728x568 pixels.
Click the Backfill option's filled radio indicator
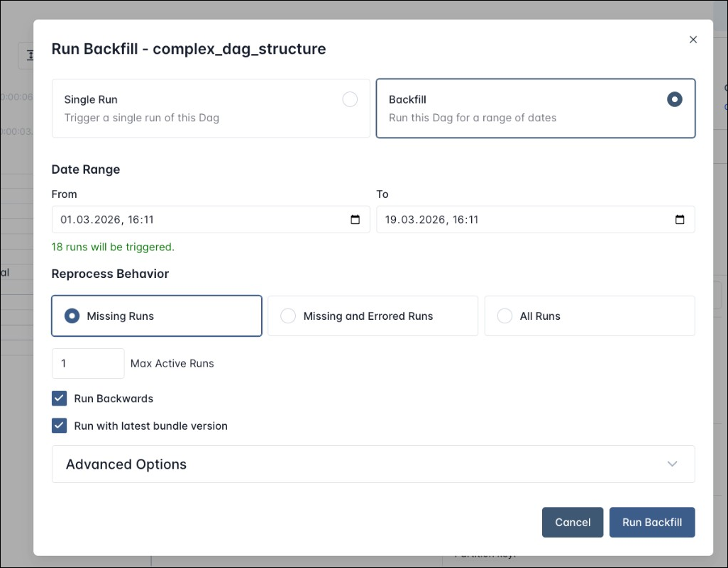pyautogui.click(x=675, y=99)
